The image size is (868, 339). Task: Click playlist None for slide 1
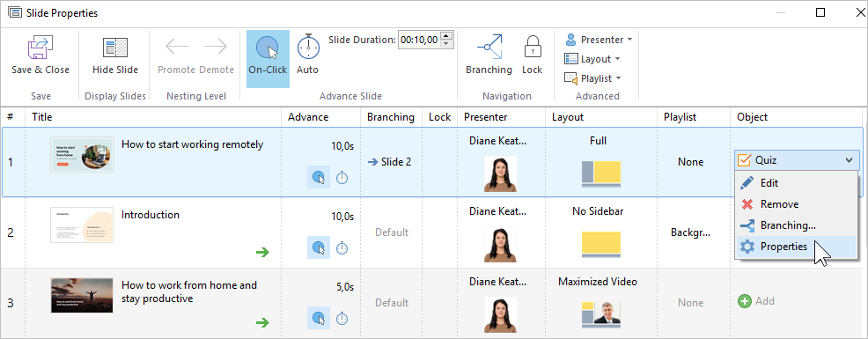[691, 162]
